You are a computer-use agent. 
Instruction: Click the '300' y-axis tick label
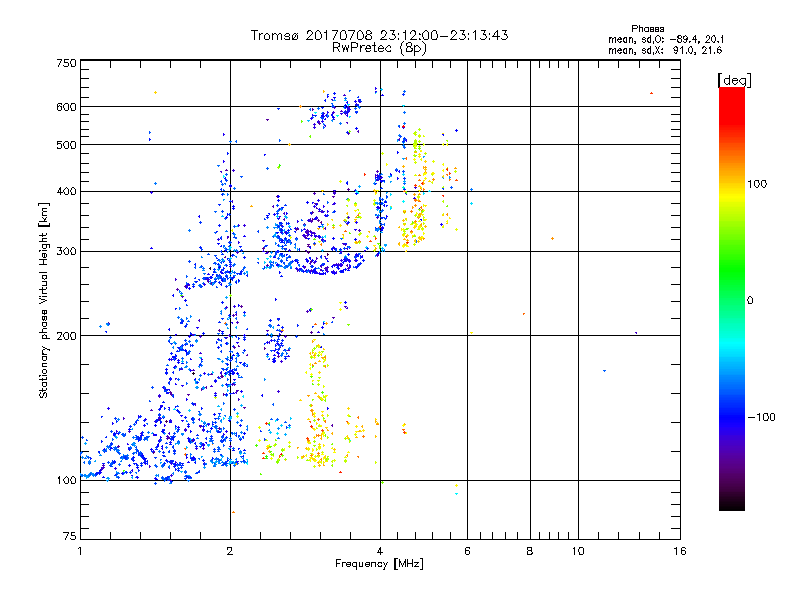(66, 252)
